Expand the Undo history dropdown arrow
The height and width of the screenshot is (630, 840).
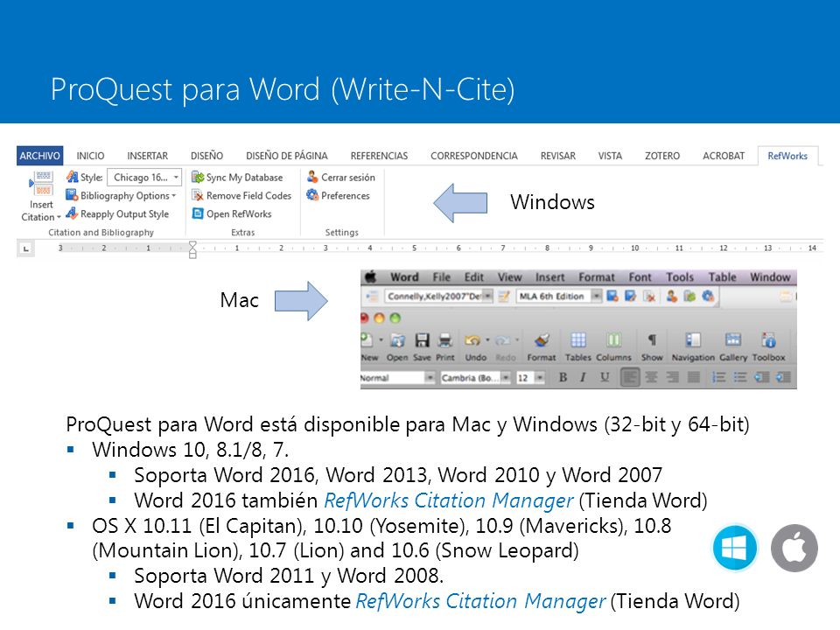[487, 339]
